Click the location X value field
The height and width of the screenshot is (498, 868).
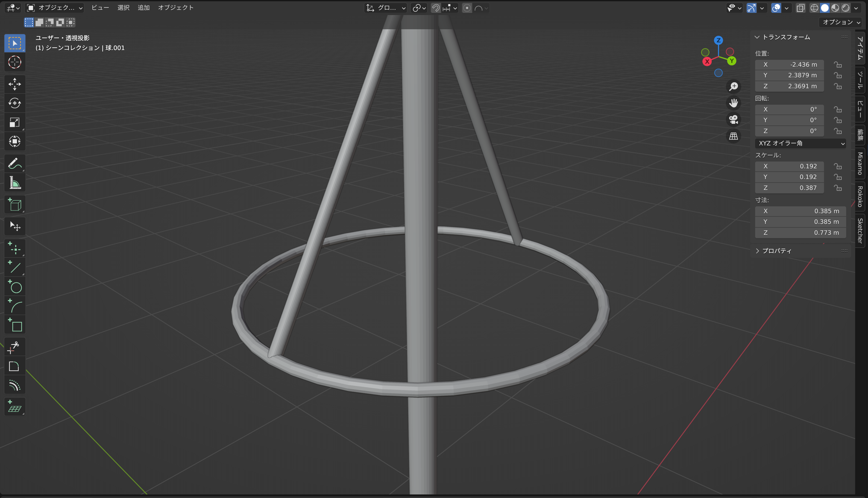789,65
